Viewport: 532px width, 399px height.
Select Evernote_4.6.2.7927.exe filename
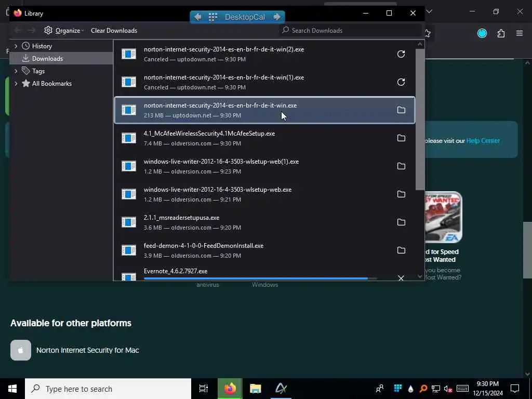click(x=176, y=271)
